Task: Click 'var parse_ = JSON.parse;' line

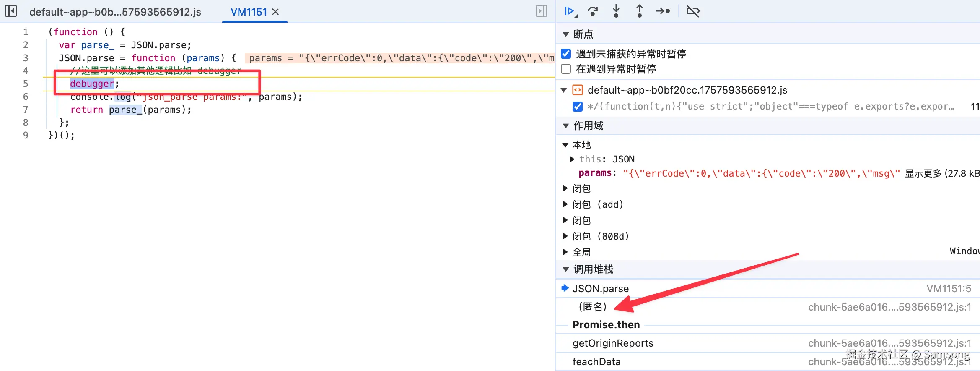Action: (x=125, y=45)
